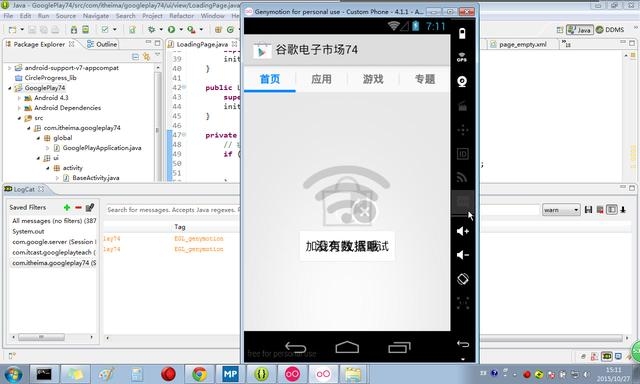Viewport: 640px width, 384px height.
Task: Switch to the Outline tab
Action: (102, 44)
